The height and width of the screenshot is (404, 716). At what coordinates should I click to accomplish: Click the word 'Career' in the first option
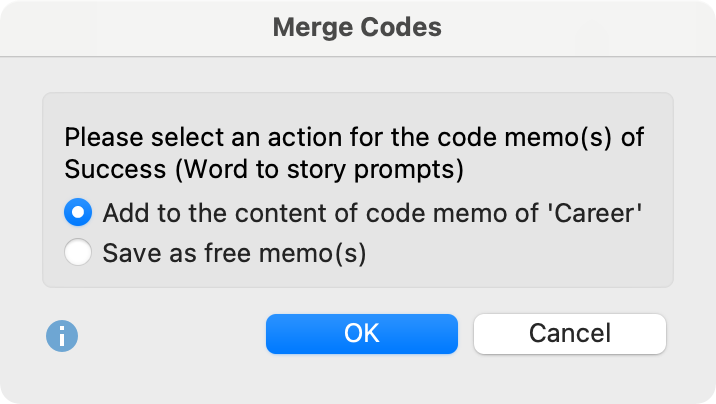click(594, 213)
